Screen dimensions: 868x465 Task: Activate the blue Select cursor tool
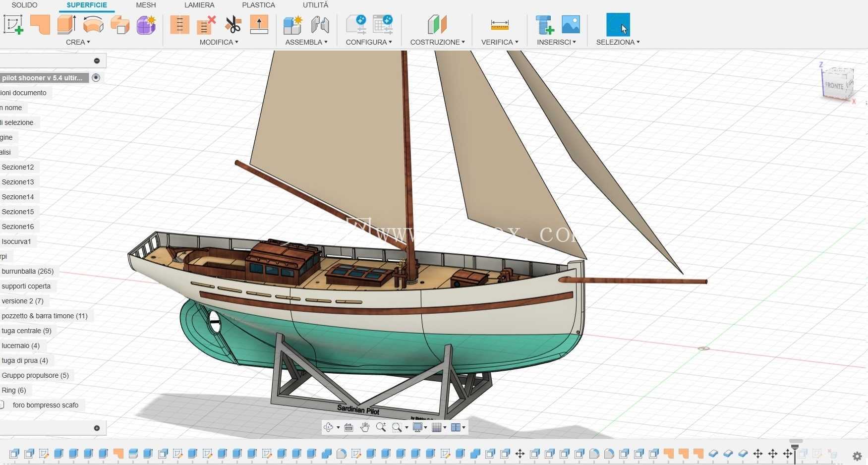click(618, 25)
